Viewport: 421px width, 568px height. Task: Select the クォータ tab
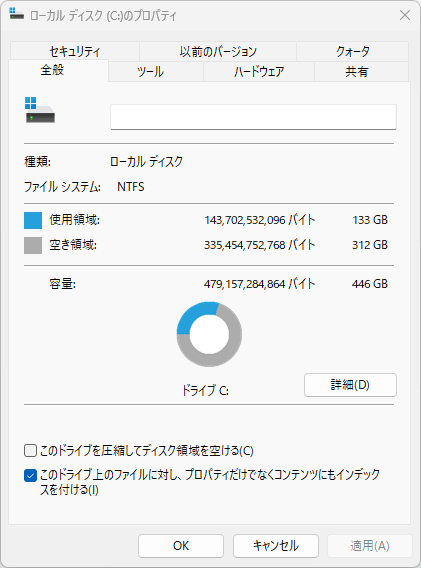pyautogui.click(x=353, y=51)
